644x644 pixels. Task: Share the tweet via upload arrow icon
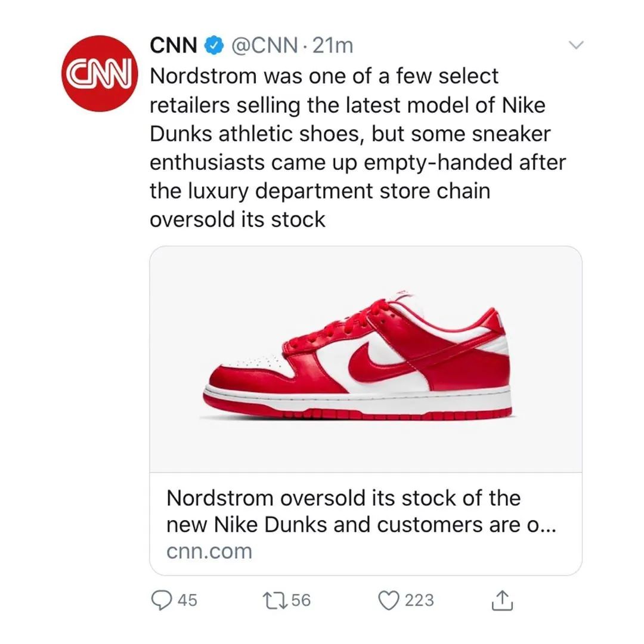coord(502,600)
